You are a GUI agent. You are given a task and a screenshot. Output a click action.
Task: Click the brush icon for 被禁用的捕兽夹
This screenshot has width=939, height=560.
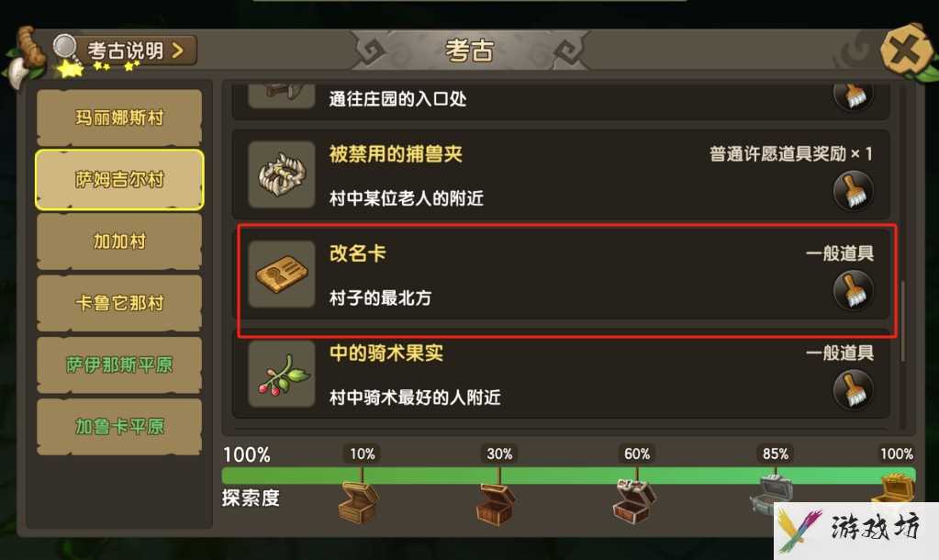pos(853,190)
